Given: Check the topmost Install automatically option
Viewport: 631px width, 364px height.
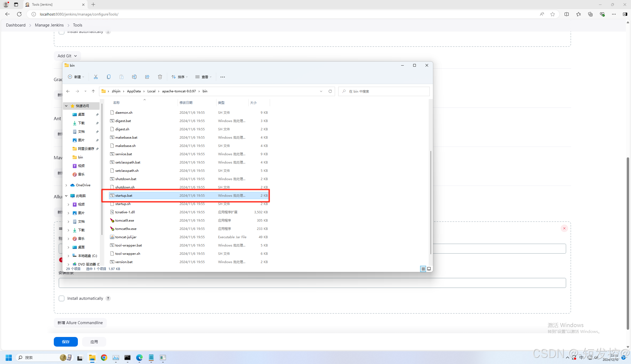Looking at the screenshot, I should tap(61, 32).
